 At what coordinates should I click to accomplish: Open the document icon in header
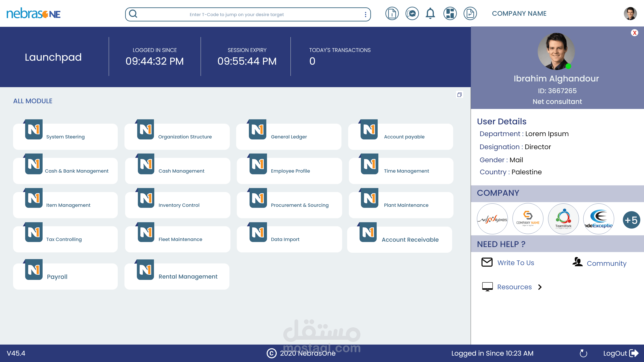tap(392, 13)
